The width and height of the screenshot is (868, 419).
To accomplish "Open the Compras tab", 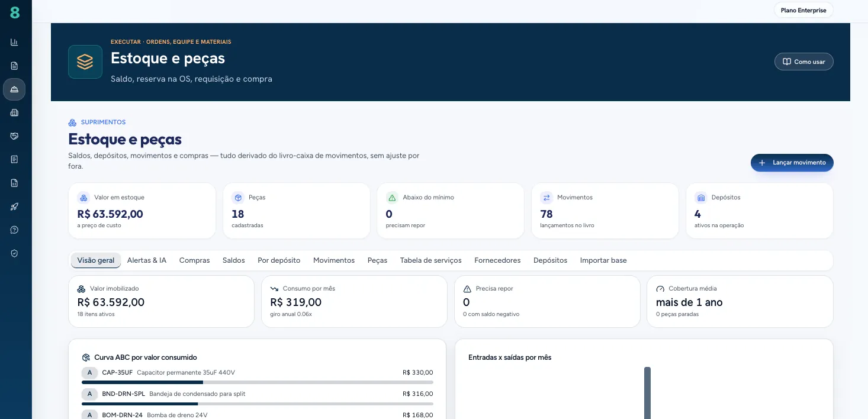I will (194, 260).
